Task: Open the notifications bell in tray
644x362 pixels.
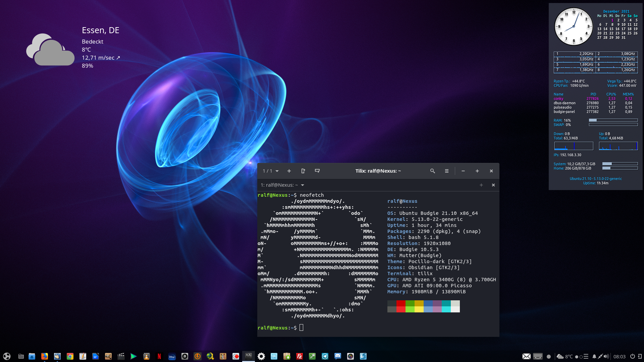Action: click(594, 356)
